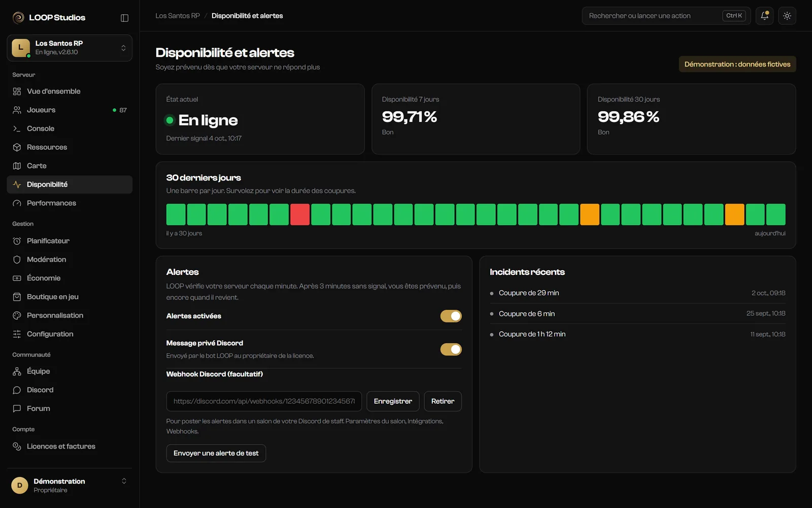Go to Los Santos RP breadcrumb

178,16
